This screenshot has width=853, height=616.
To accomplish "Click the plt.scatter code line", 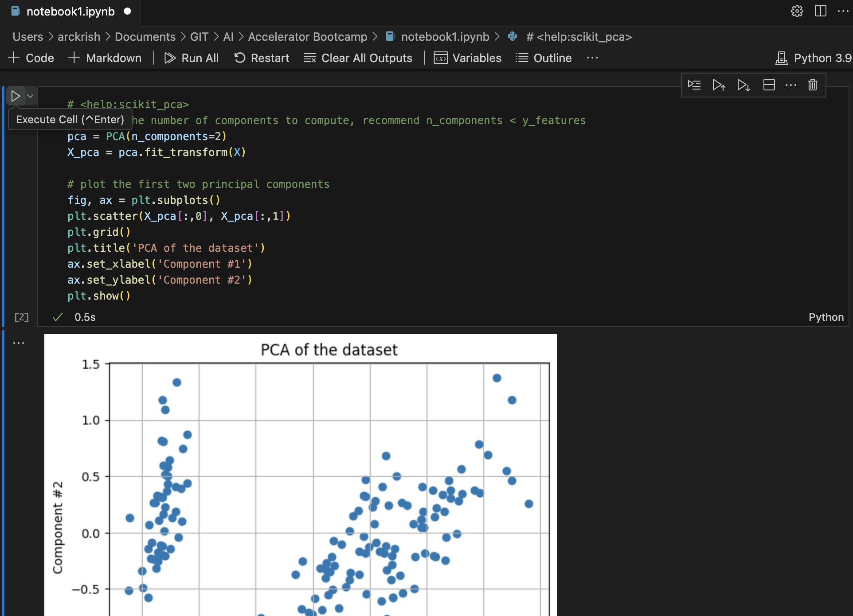I will coord(179,216).
